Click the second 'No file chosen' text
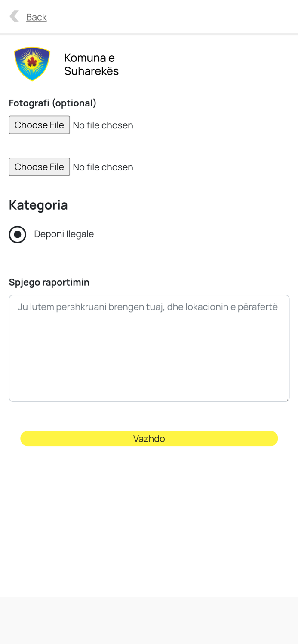This screenshot has height=644, width=298. tap(103, 167)
